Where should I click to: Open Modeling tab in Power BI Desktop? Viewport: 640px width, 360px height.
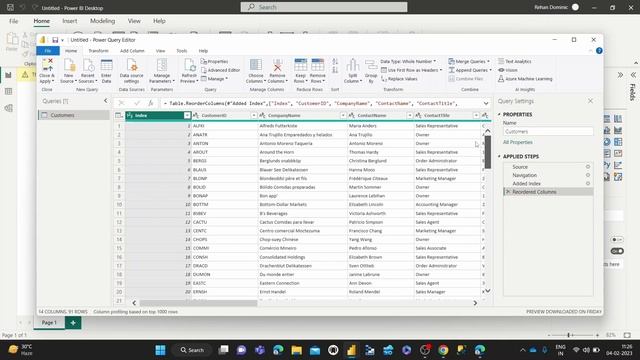[x=102, y=21]
